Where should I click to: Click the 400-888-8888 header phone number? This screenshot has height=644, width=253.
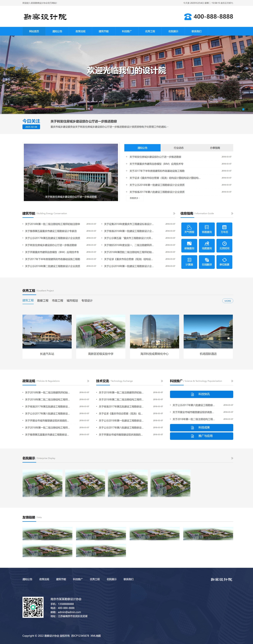pos(213,17)
